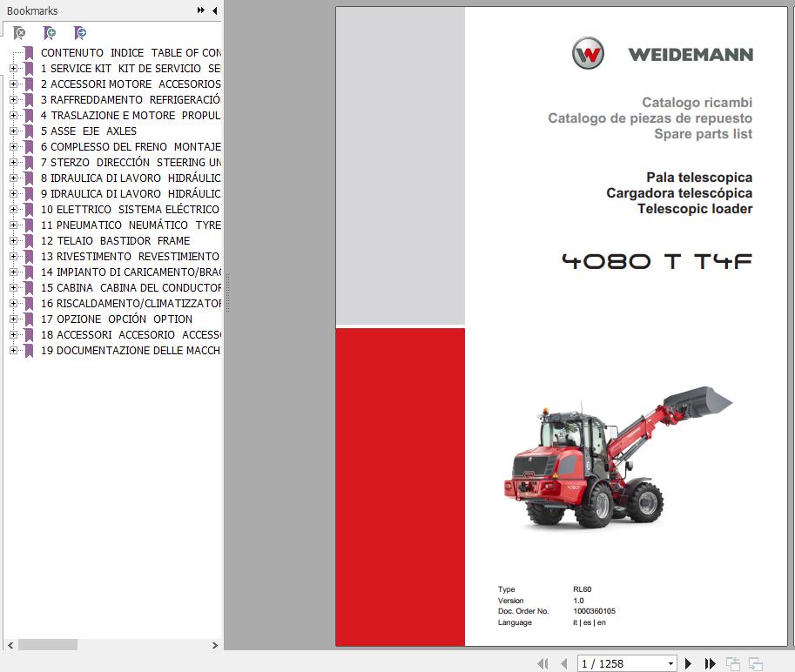Click the panel splitter grip beside the bookmarks
The height and width of the screenshot is (672, 795).
pyautogui.click(x=227, y=292)
